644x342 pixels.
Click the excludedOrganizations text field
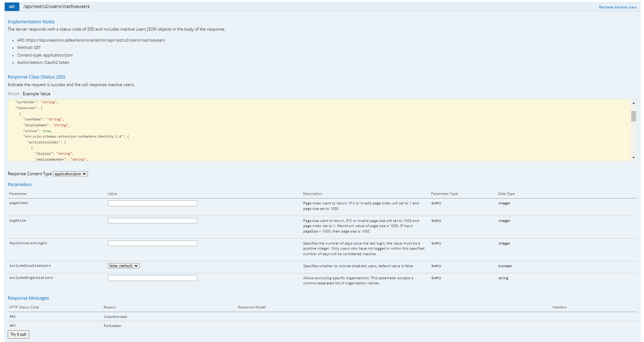(153, 278)
